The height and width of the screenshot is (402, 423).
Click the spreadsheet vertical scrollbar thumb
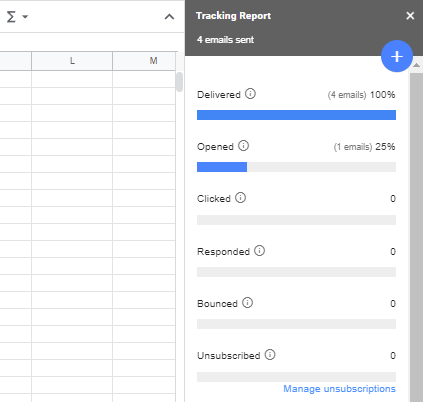(x=179, y=82)
